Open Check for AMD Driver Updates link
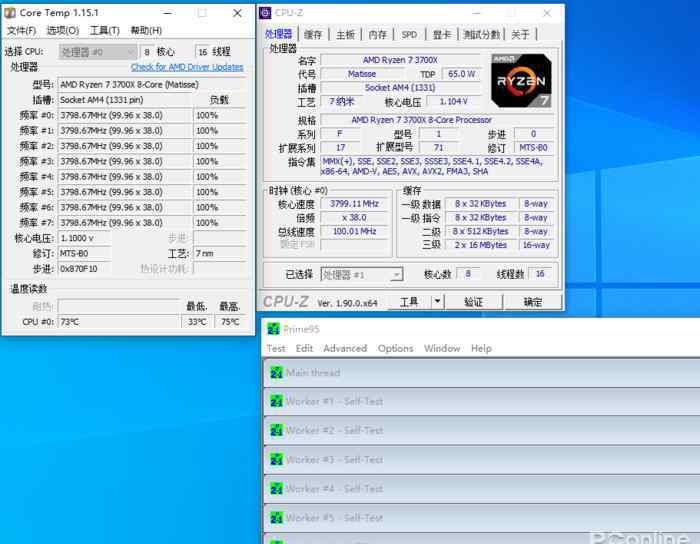 [x=187, y=67]
